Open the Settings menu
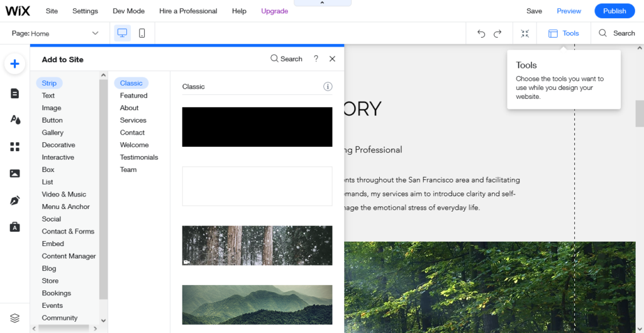Screen dimensions: 644x333 coord(85,11)
